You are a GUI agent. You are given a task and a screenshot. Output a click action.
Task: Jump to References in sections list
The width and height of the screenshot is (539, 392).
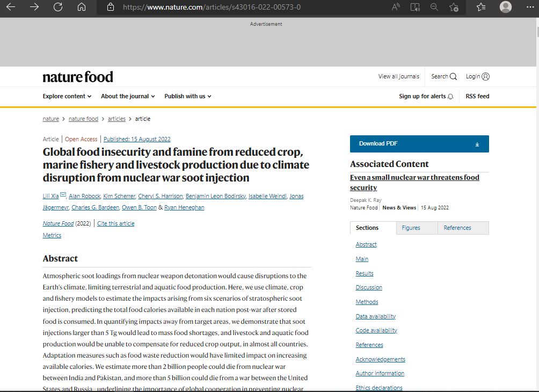point(369,345)
